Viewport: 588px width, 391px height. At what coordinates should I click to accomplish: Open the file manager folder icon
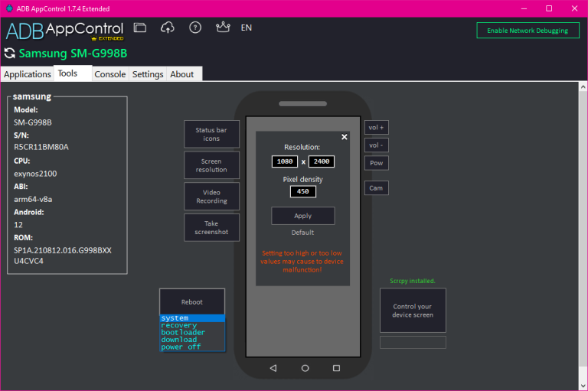[x=140, y=28]
